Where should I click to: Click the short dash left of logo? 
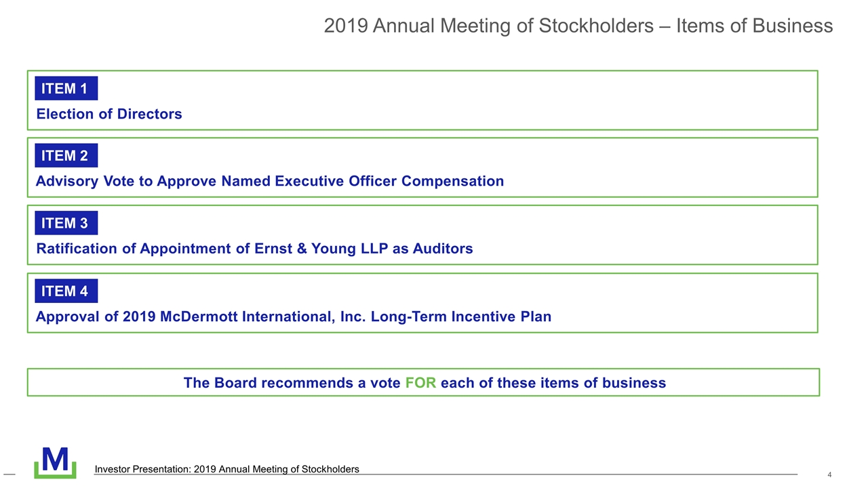[9, 473]
